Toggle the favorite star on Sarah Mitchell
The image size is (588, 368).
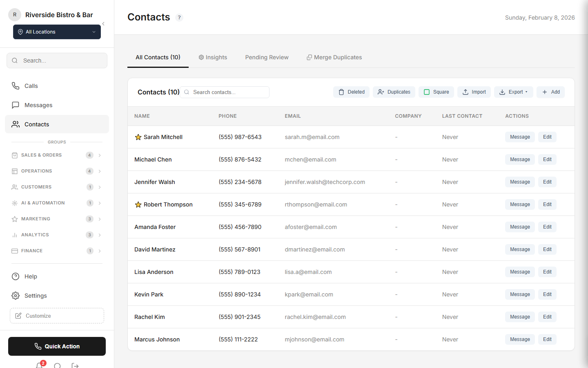coord(138,137)
